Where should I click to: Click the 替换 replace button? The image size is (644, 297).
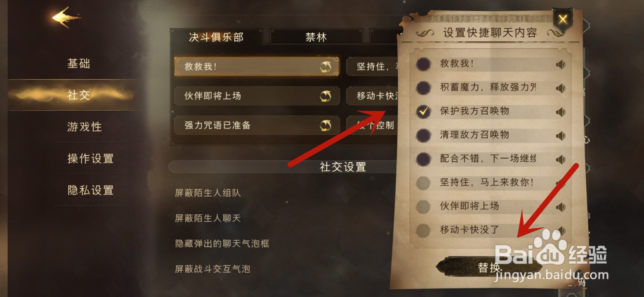point(489,267)
